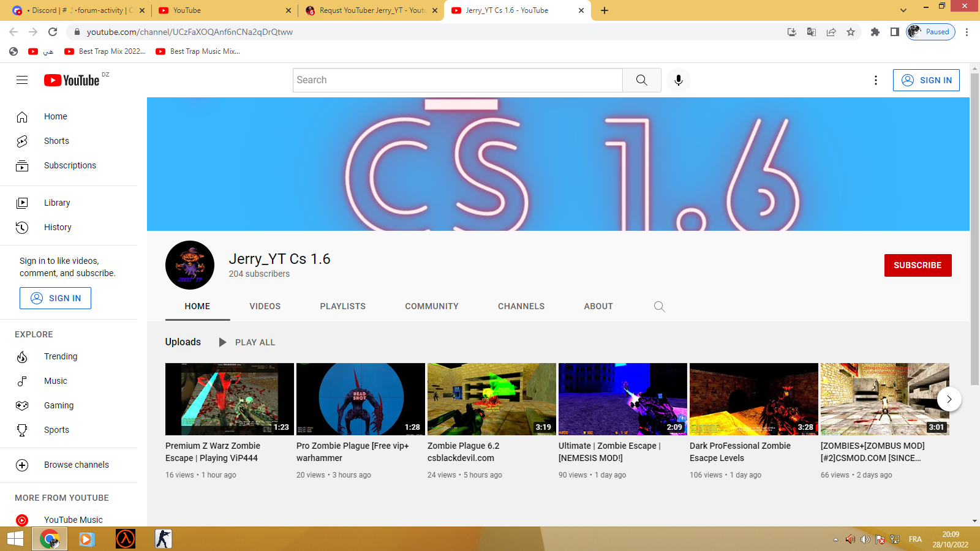Search within channel using magnifier icon
The image size is (980, 551).
pos(659,306)
